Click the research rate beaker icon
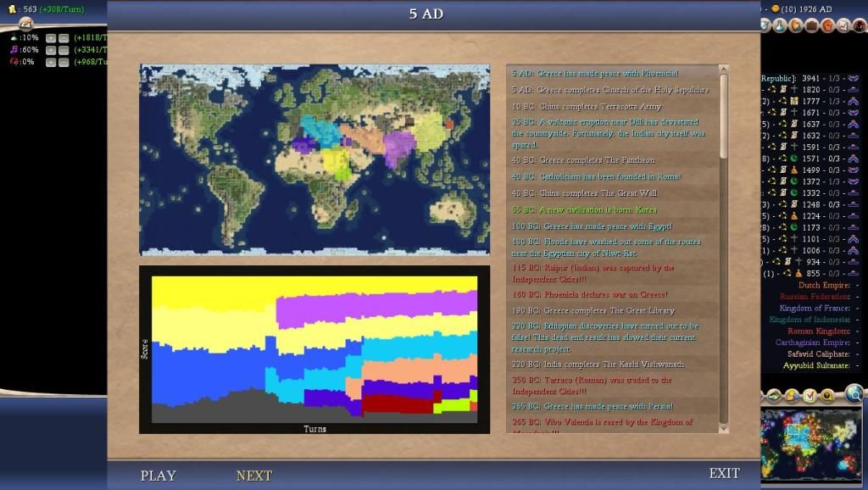This screenshot has height=490, width=868. 14,37
